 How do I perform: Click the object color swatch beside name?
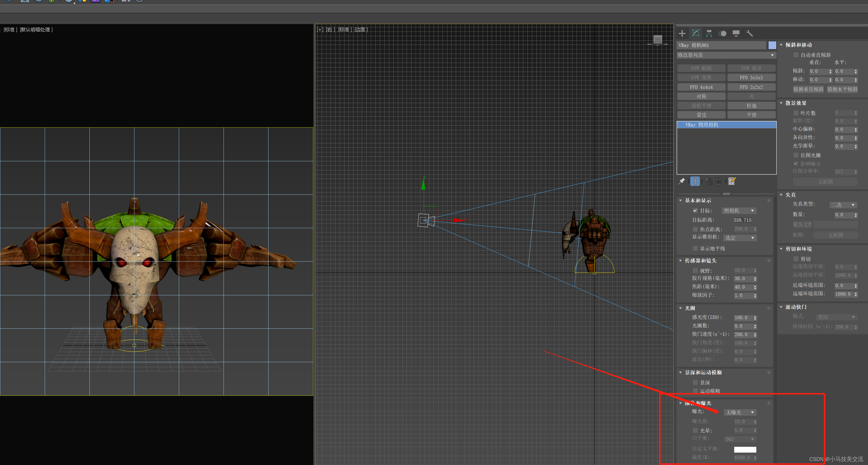pos(772,45)
